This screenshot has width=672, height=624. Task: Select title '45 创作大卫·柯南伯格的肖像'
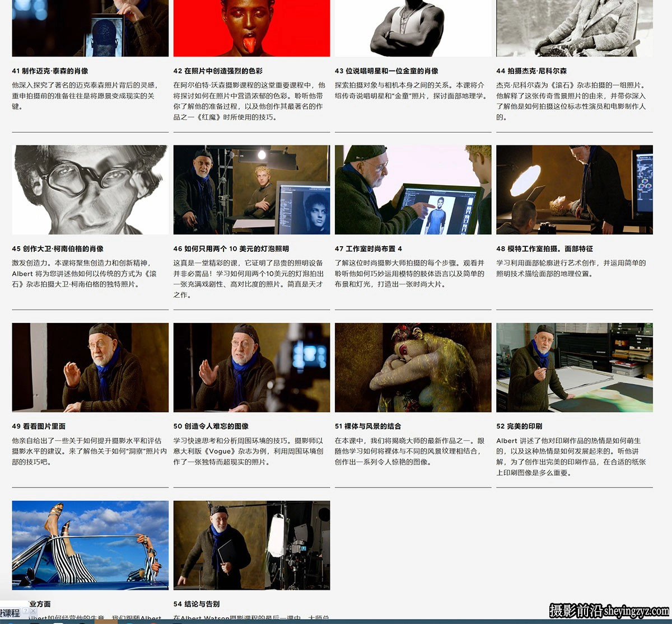(58, 248)
